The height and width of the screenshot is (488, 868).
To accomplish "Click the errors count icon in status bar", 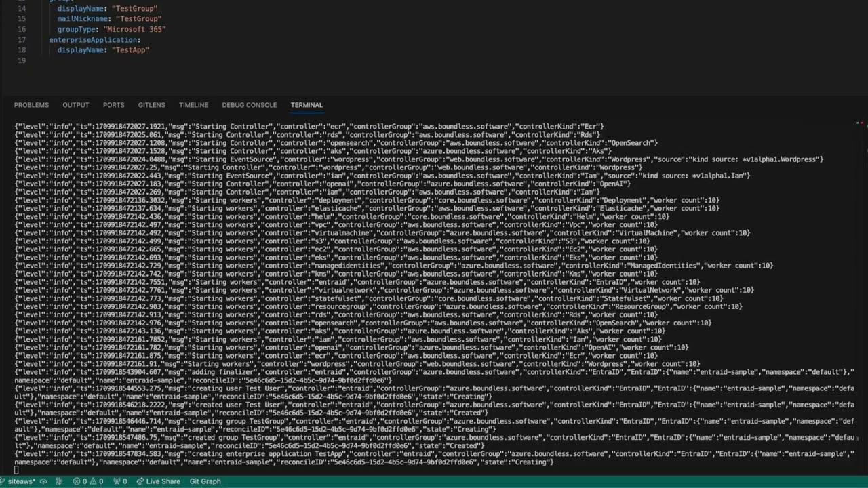I will click(80, 481).
